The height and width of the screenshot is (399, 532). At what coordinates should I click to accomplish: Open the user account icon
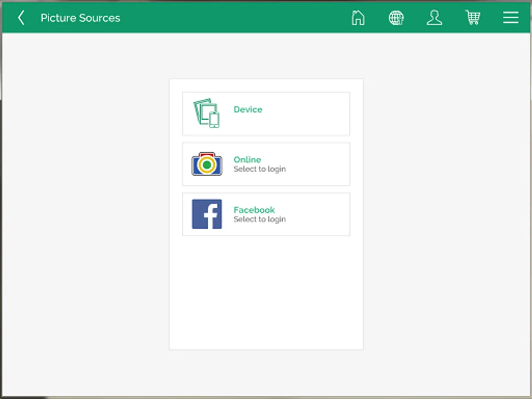coord(434,18)
